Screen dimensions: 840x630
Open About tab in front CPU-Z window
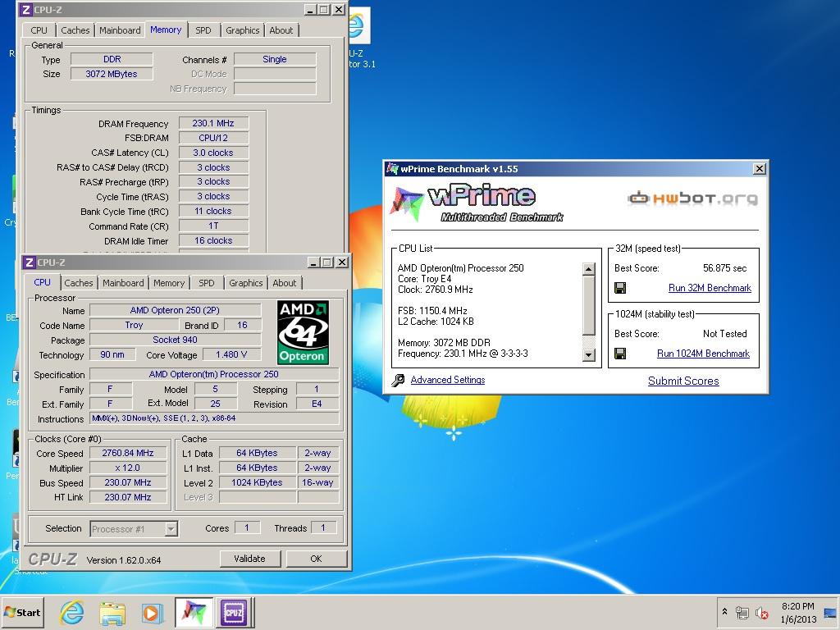click(284, 283)
